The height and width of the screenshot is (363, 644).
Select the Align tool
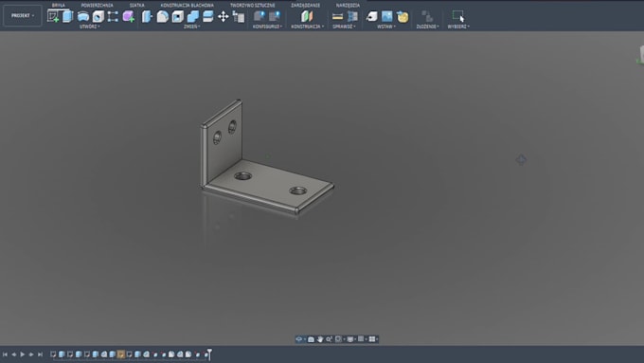point(239,16)
